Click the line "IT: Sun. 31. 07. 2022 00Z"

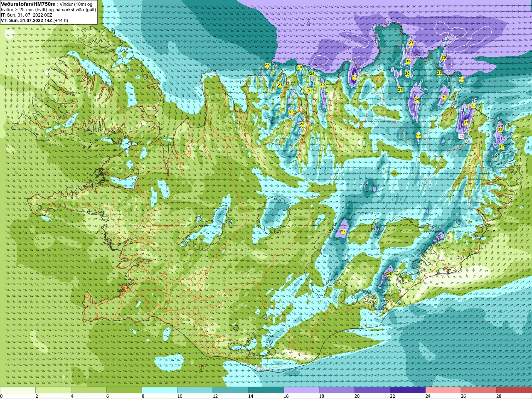[x=27, y=15]
